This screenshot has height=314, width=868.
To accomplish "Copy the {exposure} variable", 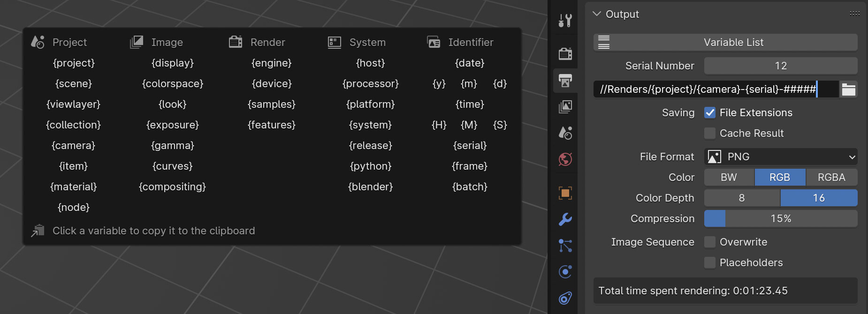I will 173,125.
